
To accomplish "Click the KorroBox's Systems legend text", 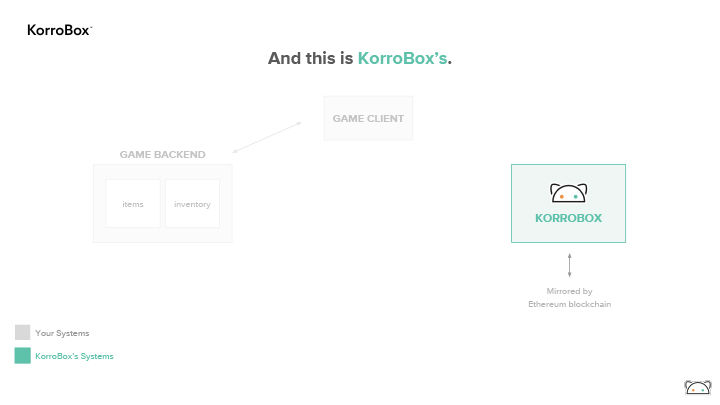I will [x=74, y=356].
